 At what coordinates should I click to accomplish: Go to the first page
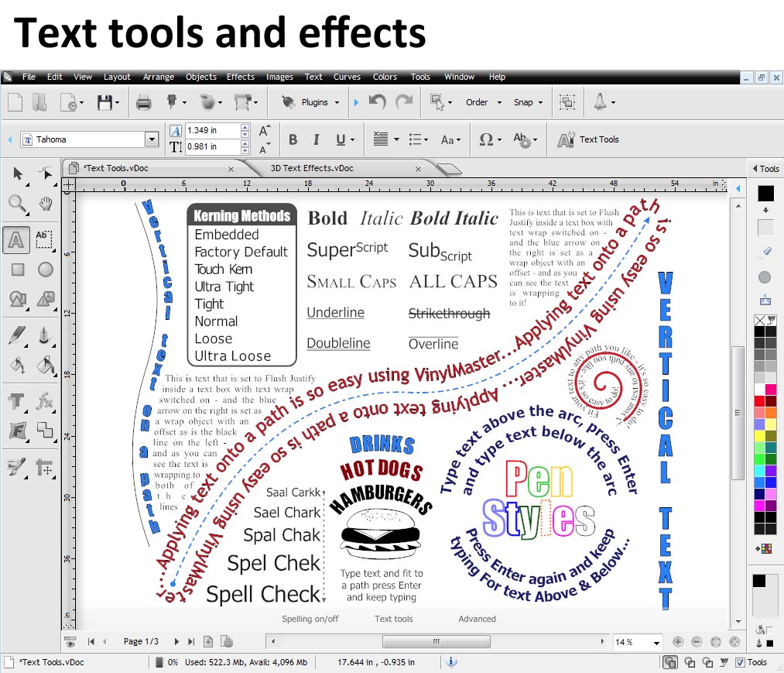pos(91,641)
